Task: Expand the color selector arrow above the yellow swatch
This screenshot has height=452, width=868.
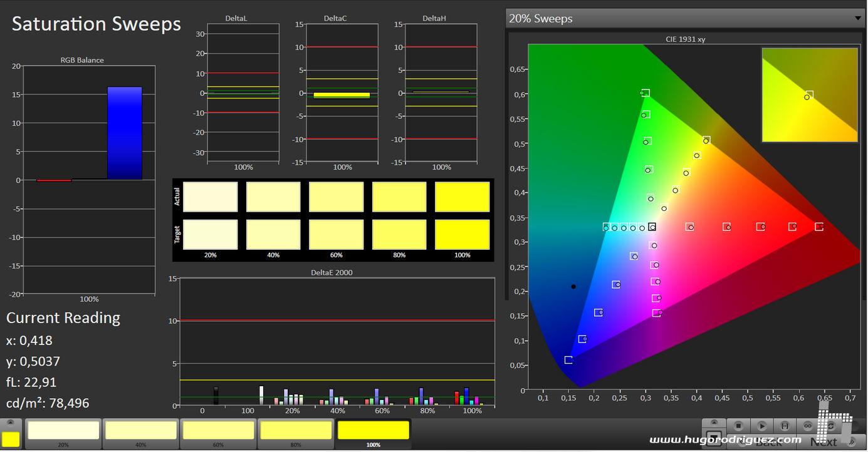Action: [11, 423]
